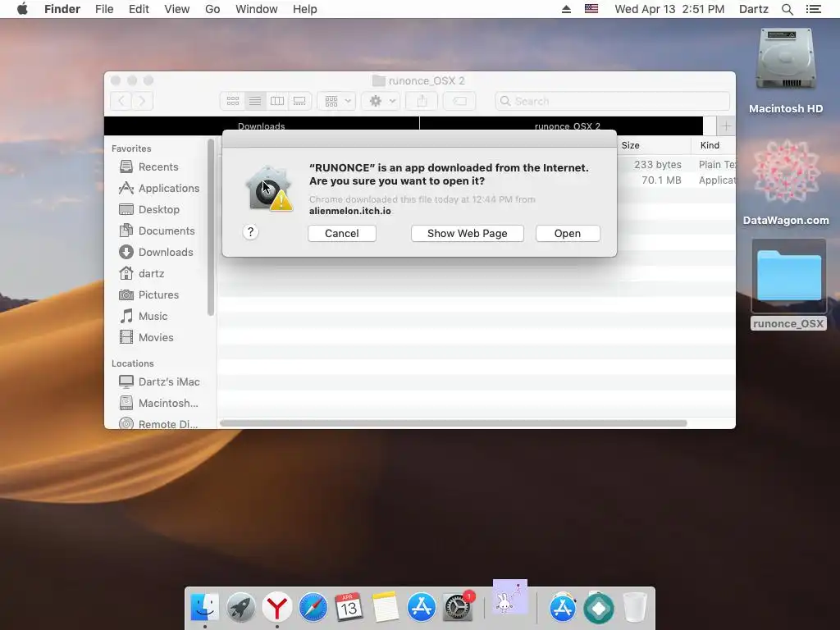Viewport: 840px width, 630px height.
Task: Open Finder from the Dock
Action: click(204, 608)
